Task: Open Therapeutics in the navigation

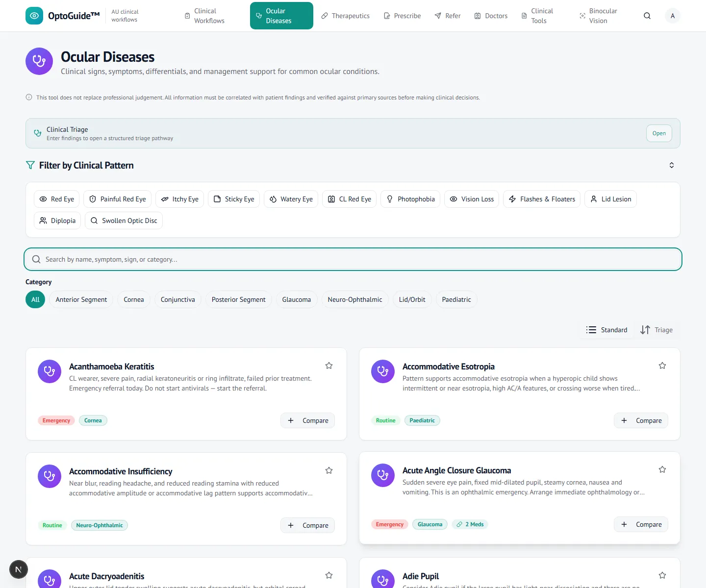Action: (x=346, y=16)
